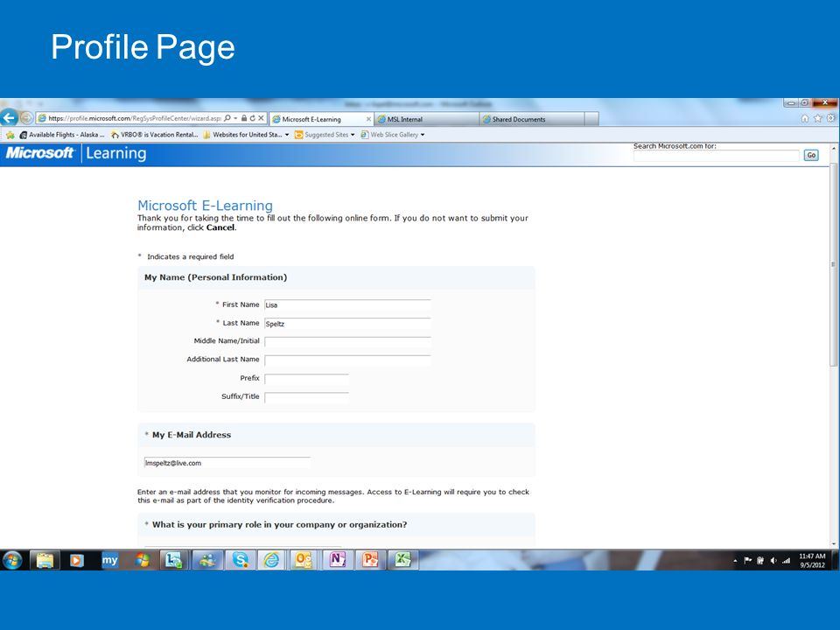Click the Middle Name/Initial input field
The image size is (840, 630).
tap(347, 342)
